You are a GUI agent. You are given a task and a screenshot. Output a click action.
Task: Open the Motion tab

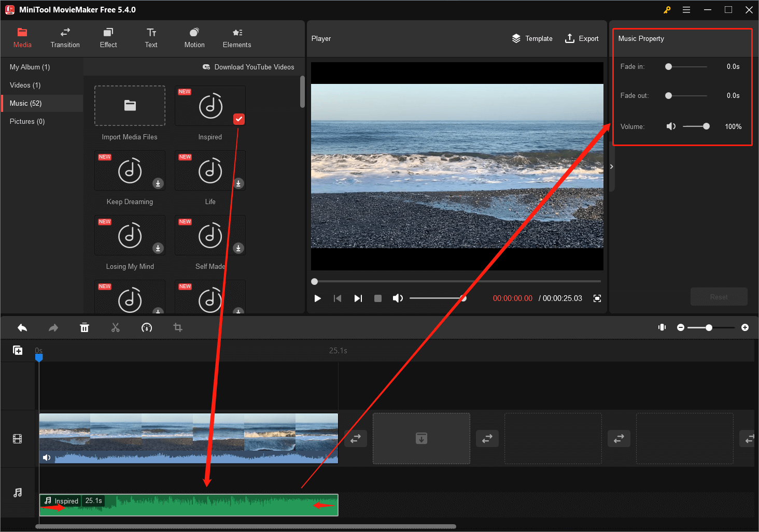point(194,38)
